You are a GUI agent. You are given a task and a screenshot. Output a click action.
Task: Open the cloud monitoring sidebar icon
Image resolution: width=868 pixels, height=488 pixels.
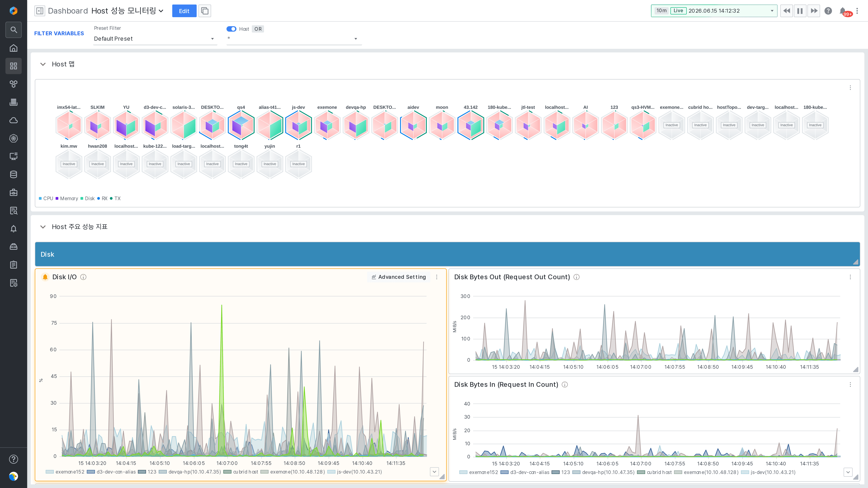pyautogui.click(x=14, y=120)
